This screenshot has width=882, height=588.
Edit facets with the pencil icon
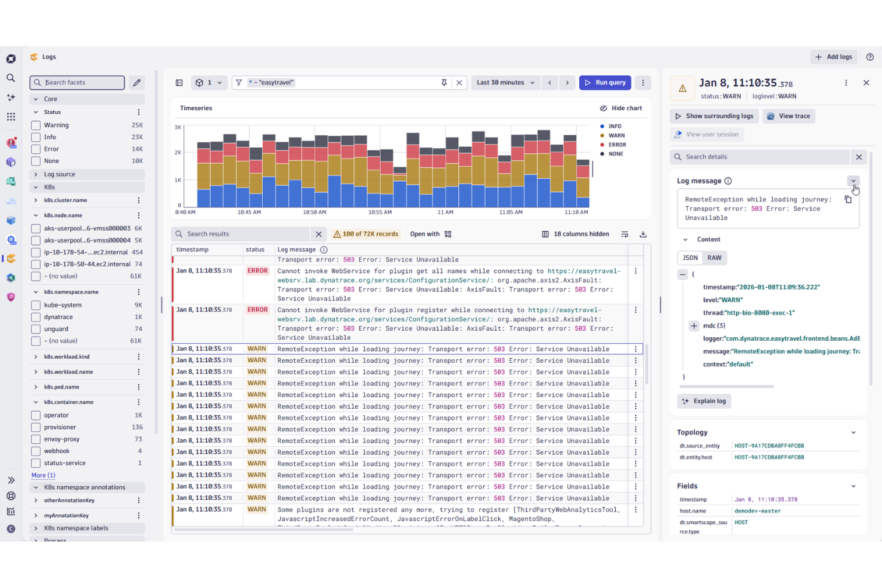point(136,82)
